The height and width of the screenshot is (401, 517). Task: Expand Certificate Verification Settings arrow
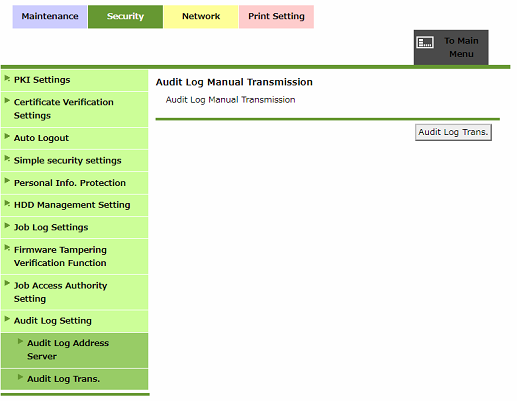coord(7,100)
